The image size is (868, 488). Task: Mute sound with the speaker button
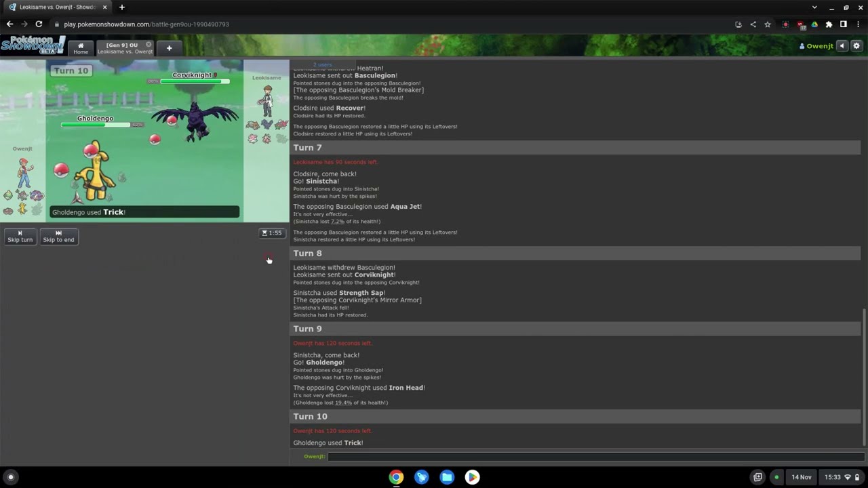(842, 46)
